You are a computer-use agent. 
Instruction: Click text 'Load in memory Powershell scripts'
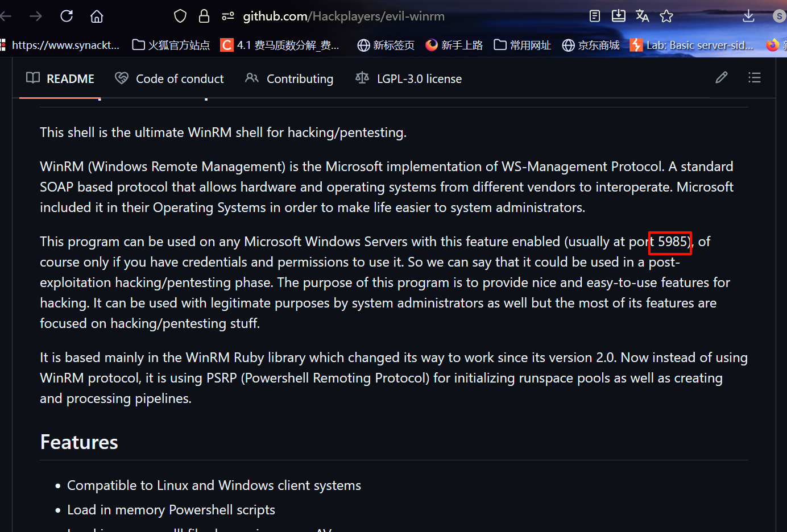[171, 510]
